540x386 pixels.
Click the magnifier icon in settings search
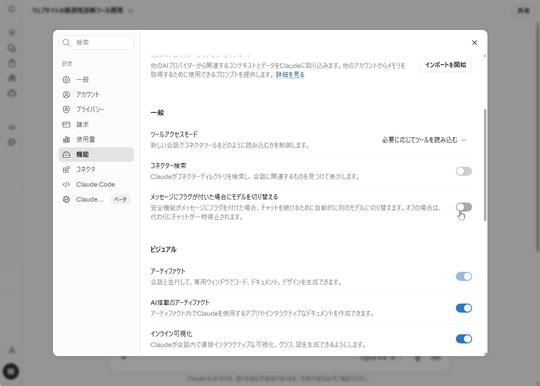coord(66,42)
